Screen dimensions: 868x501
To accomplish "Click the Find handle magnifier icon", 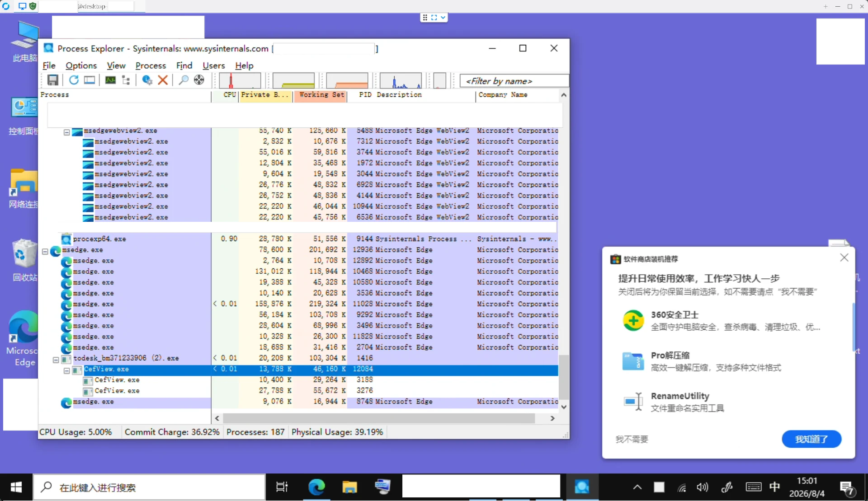I will click(x=184, y=80).
